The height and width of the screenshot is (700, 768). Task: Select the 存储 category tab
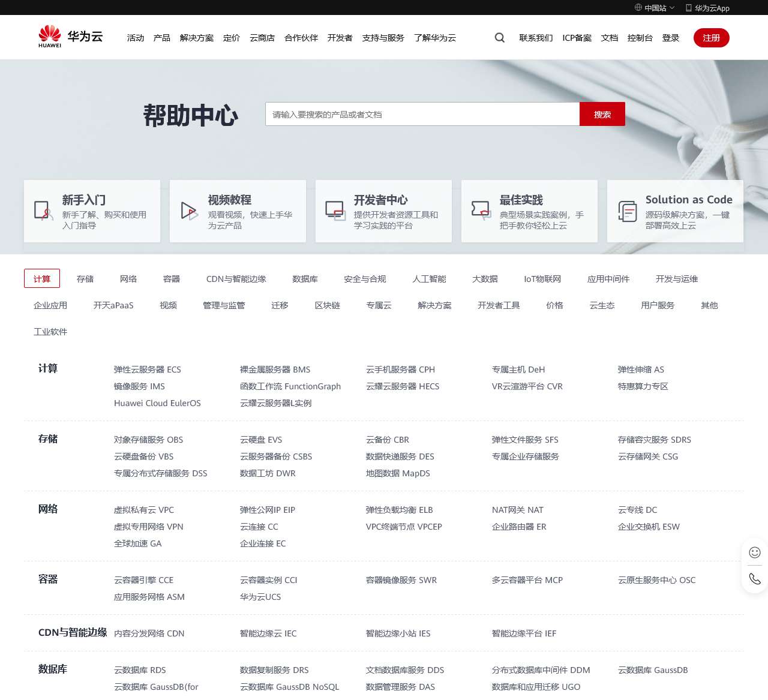(85, 279)
